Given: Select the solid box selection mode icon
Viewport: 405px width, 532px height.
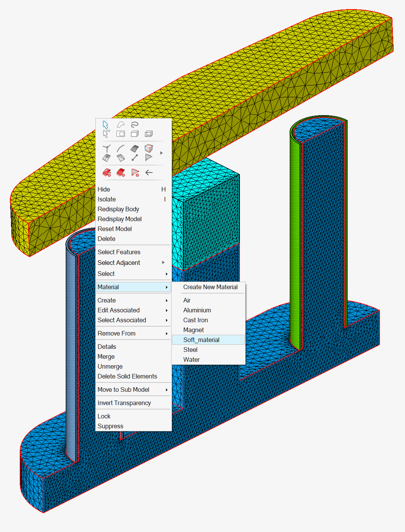Looking at the screenshot, I should (134, 134).
